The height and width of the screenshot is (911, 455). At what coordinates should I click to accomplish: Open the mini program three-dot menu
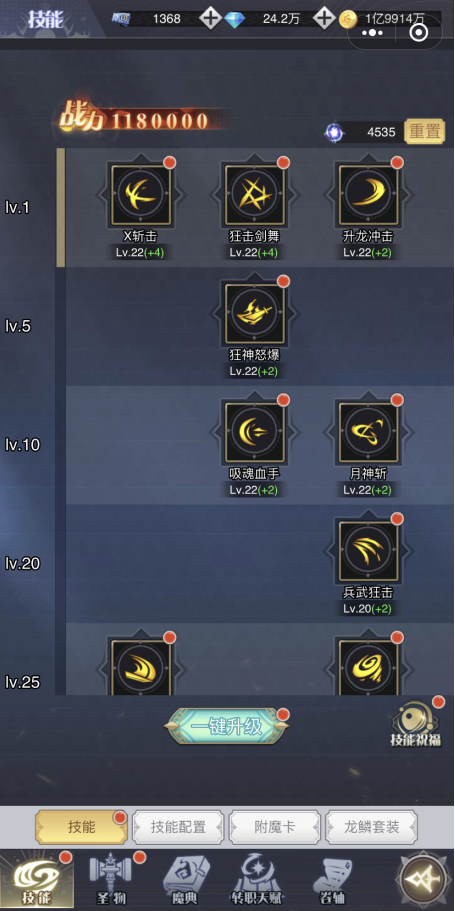tap(372, 33)
